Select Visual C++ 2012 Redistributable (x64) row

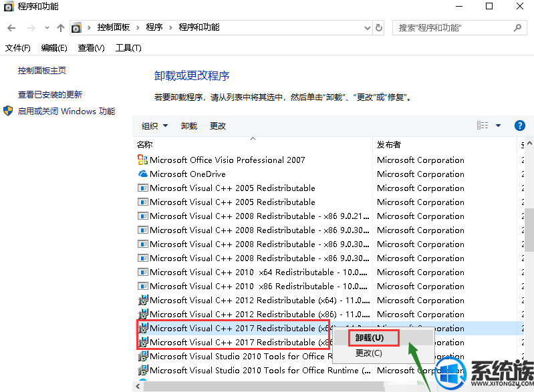pyautogui.click(x=260, y=300)
